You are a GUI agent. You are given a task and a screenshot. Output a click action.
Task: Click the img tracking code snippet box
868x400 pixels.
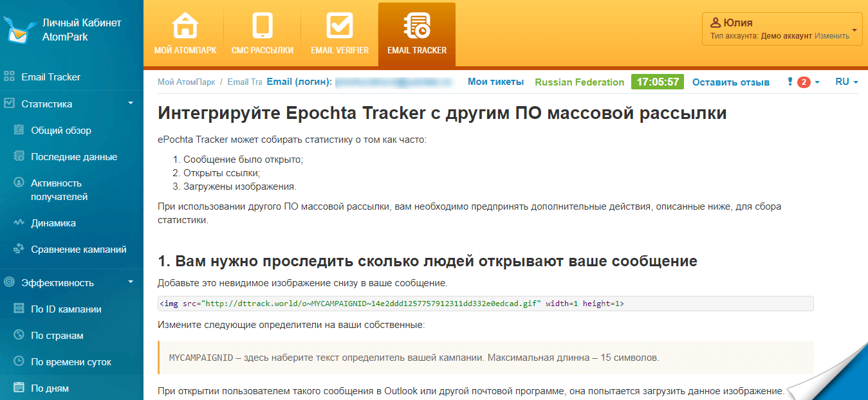click(x=486, y=304)
